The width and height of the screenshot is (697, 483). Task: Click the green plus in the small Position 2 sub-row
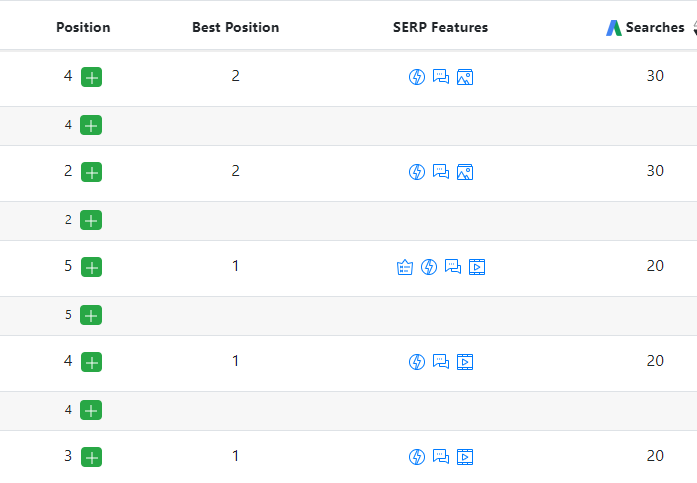[x=91, y=220]
